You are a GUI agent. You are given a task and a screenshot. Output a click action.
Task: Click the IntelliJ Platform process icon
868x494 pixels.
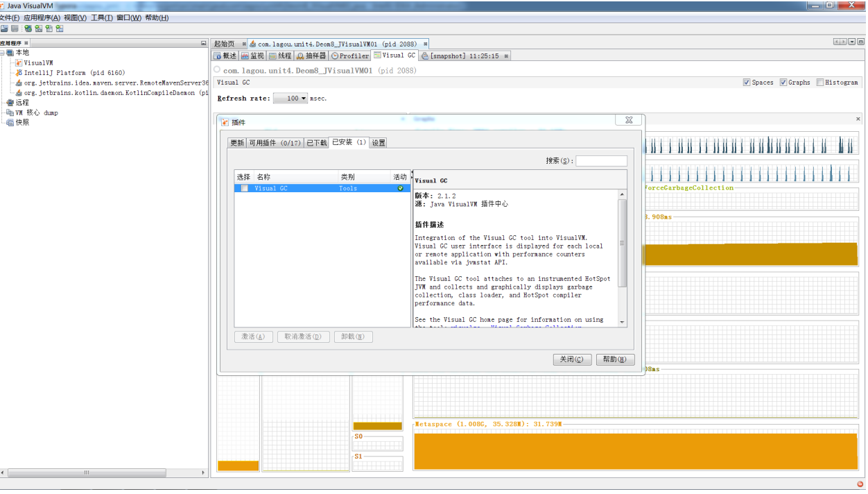[x=19, y=72]
